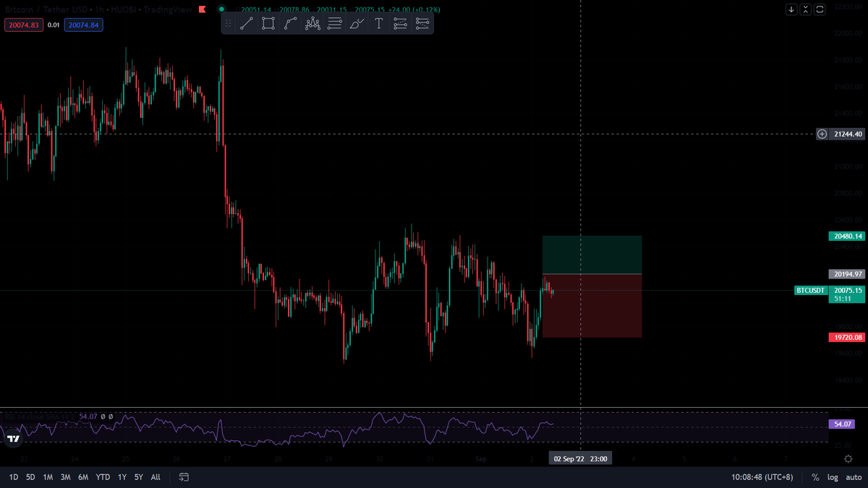This screenshot has width=868, height=488.
Task: Select the Fibonacci retracement lines tool
Action: (335, 23)
